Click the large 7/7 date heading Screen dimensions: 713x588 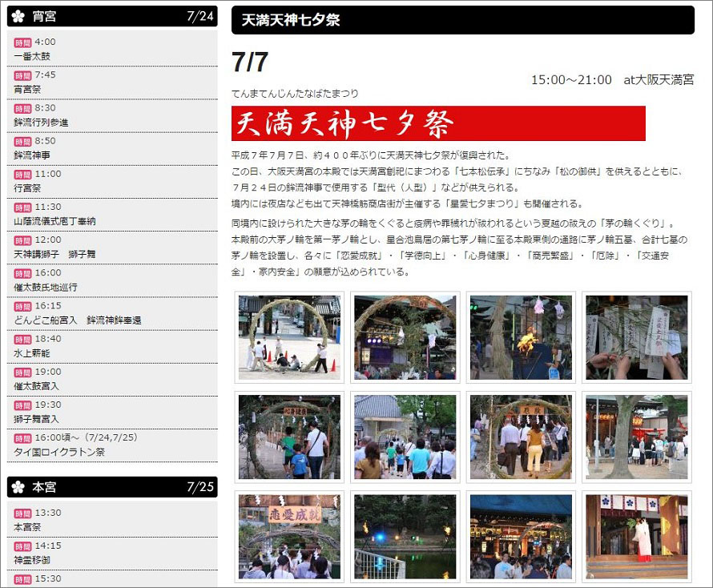coord(250,62)
